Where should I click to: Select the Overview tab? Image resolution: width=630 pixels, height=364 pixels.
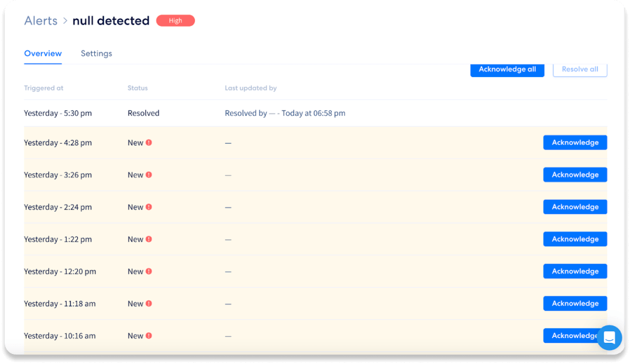pos(43,54)
